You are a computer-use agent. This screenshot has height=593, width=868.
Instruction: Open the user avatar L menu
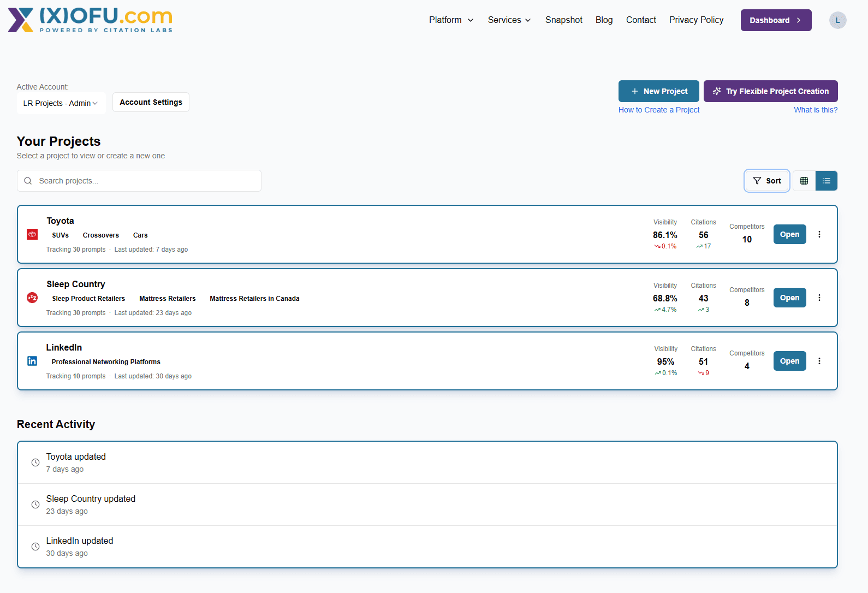(x=837, y=20)
